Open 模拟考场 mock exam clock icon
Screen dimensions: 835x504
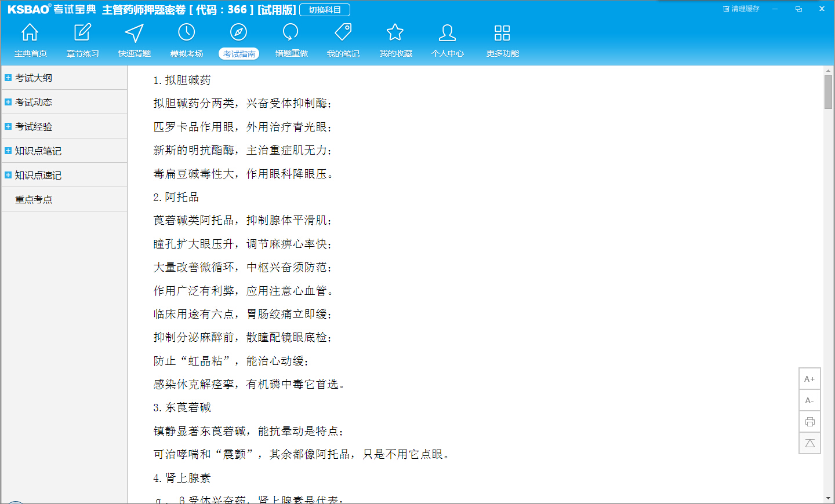[186, 32]
